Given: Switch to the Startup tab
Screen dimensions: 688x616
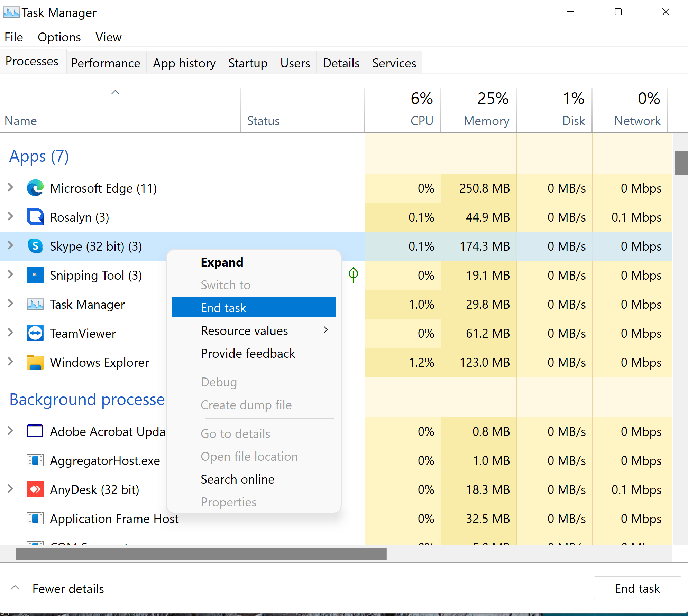Looking at the screenshot, I should [x=248, y=63].
